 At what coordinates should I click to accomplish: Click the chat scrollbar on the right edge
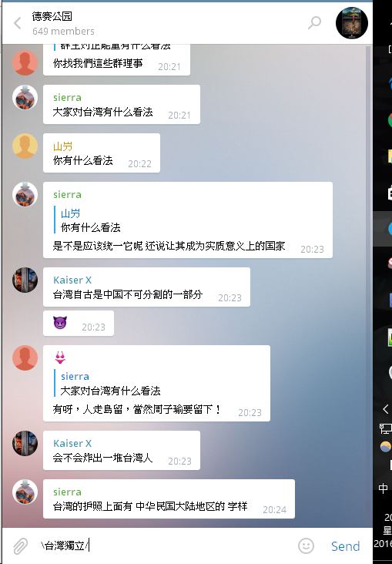tap(368, 286)
